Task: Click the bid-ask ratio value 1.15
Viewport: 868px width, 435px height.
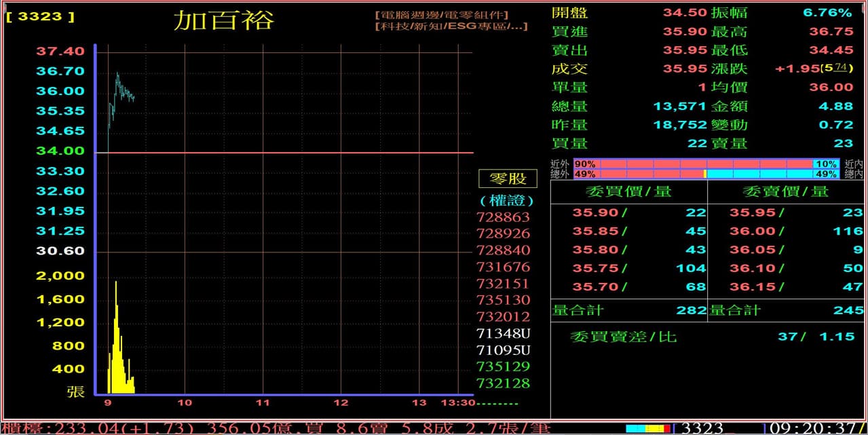Action: click(x=837, y=337)
